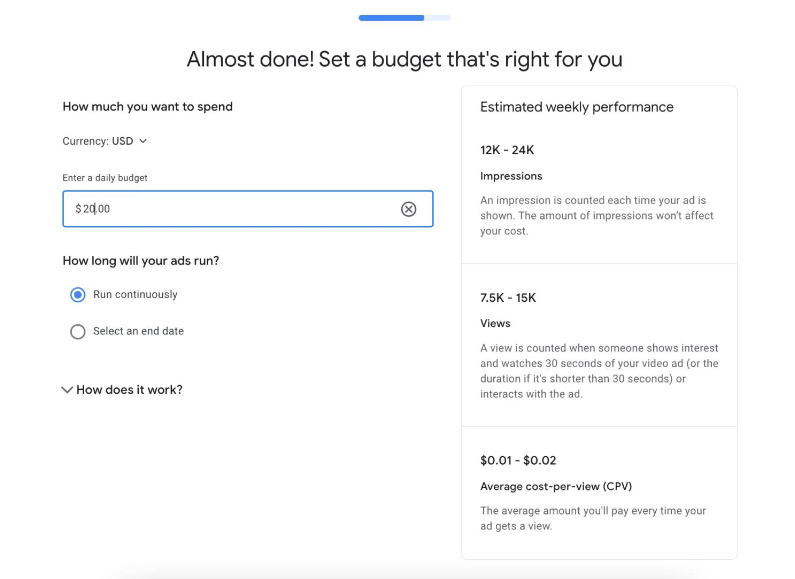Click the dollar sign in the budget field
795x579 pixels.
pos(78,209)
